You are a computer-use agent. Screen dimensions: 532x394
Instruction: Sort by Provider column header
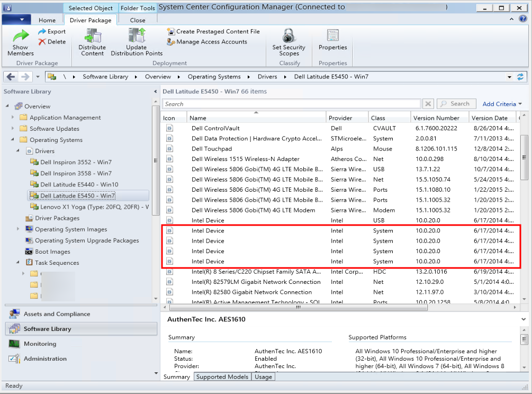pos(347,118)
